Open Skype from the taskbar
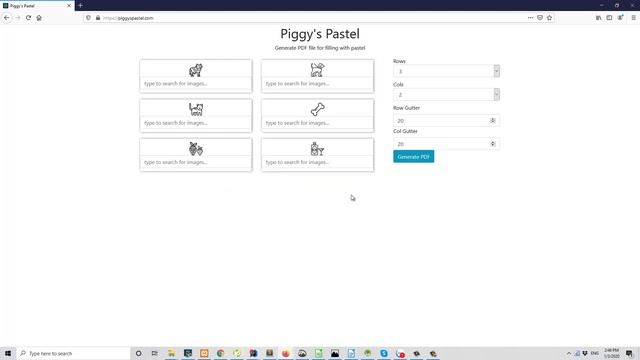The image size is (640, 360). point(384,353)
